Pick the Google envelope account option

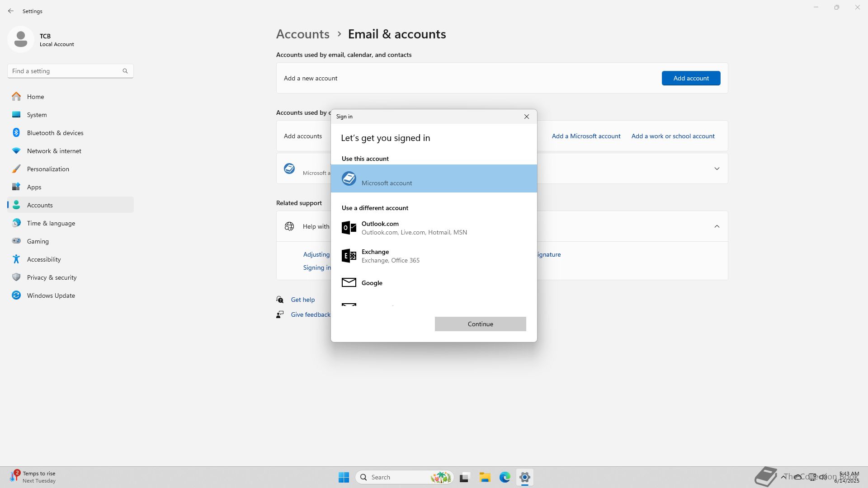[372, 283]
